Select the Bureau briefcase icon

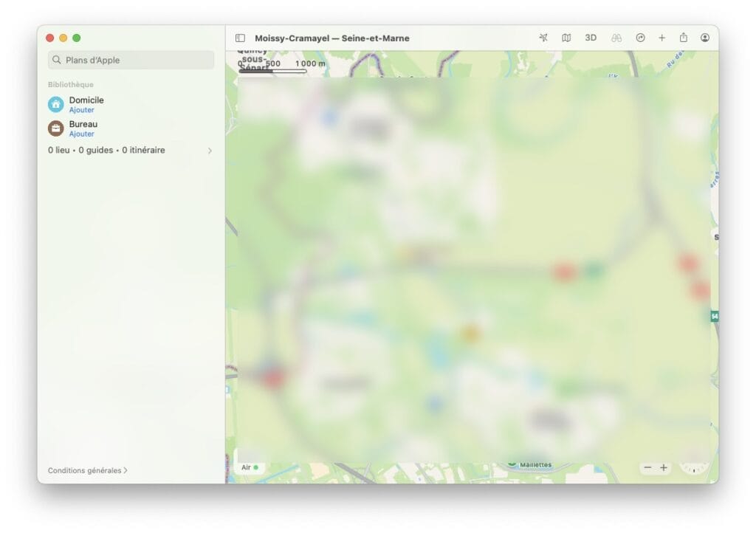[x=56, y=128]
